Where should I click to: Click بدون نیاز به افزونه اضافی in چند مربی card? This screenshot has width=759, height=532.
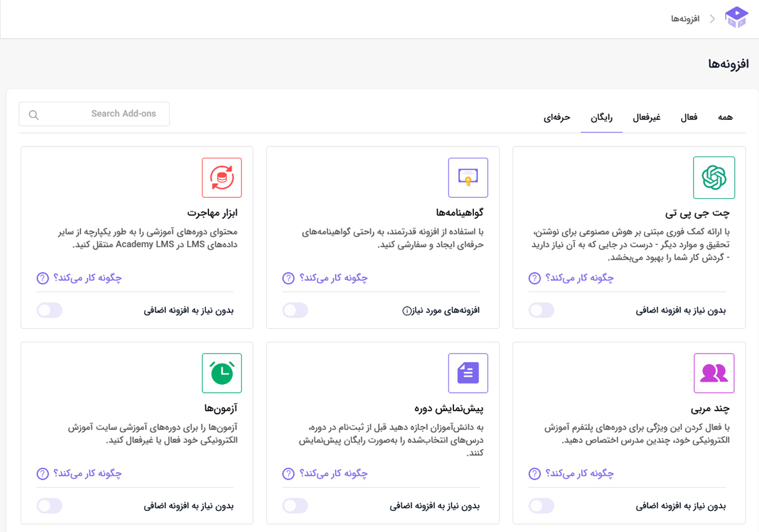681,506
